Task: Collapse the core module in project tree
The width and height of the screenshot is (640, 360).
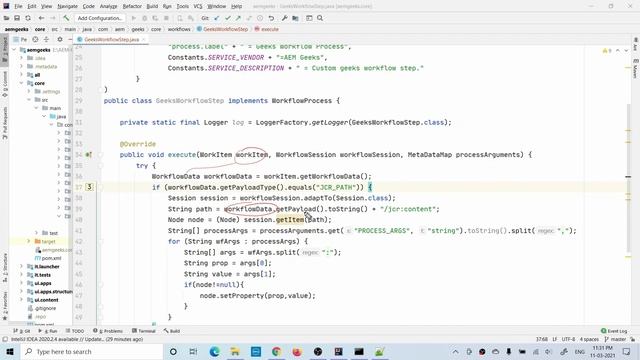Action: tap(22, 83)
